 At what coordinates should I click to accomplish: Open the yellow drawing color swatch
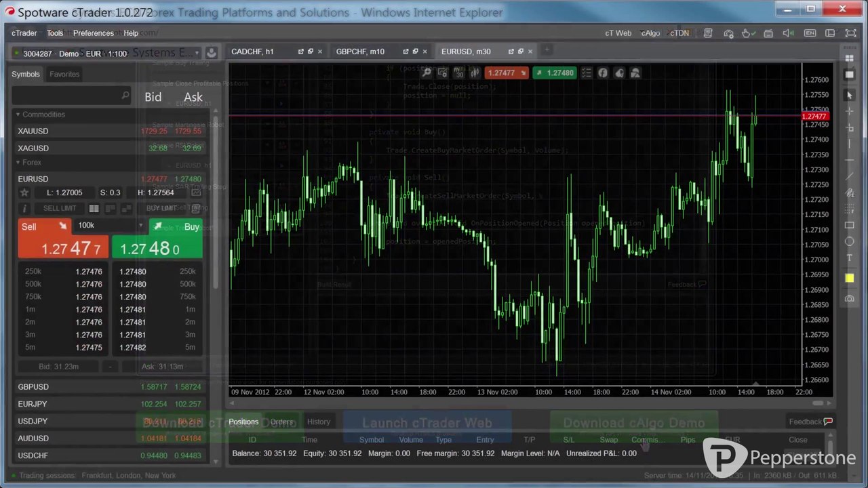[850, 278]
